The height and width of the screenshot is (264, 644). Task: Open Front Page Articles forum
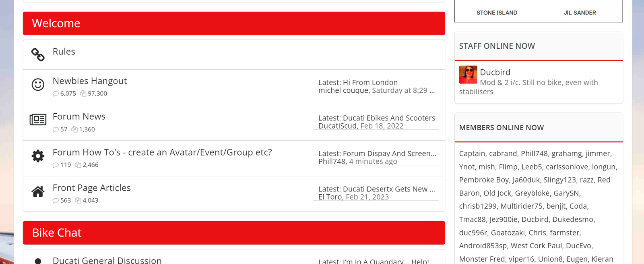click(92, 188)
